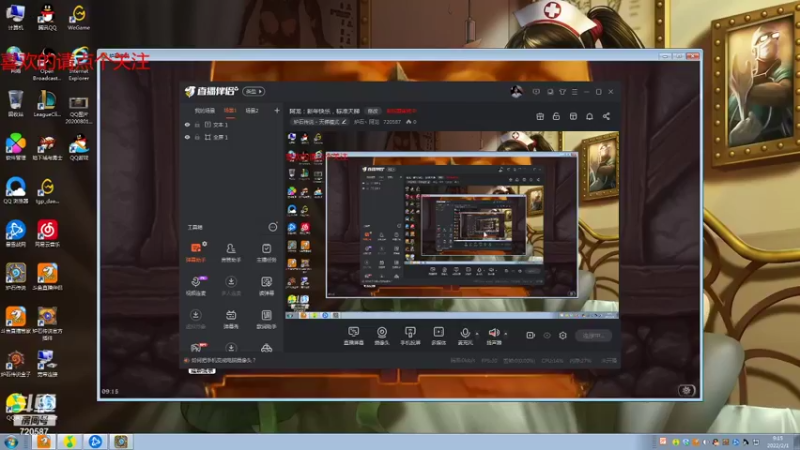Open QQ浏览器 desktop shortcut
This screenshot has height=450, width=800.
pos(15,190)
